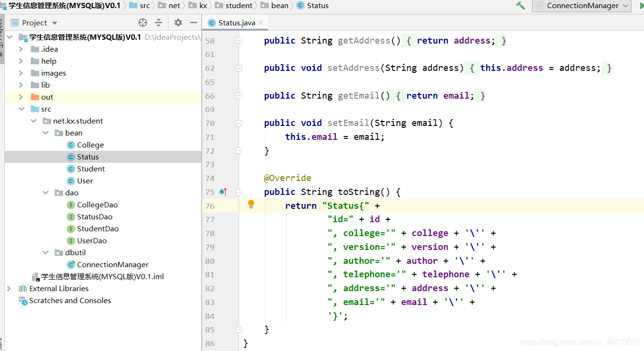Screen dimensions: 644x351
Task: Select the College class file
Action: (x=90, y=145)
